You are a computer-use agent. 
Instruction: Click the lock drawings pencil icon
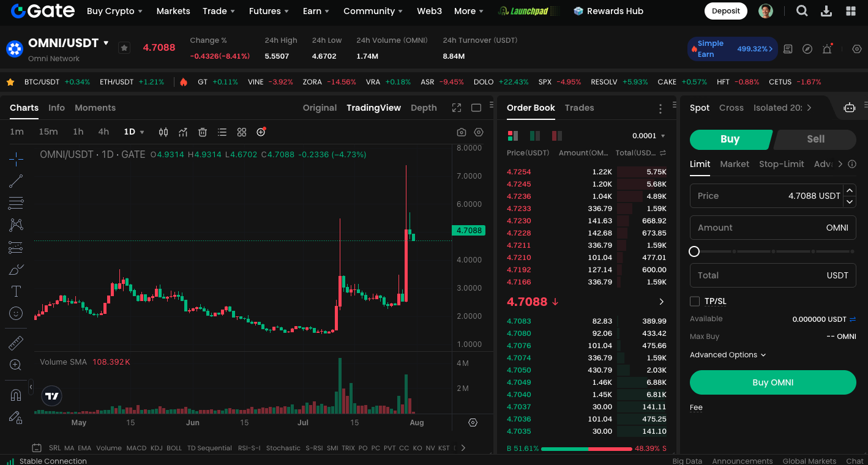[16, 417]
